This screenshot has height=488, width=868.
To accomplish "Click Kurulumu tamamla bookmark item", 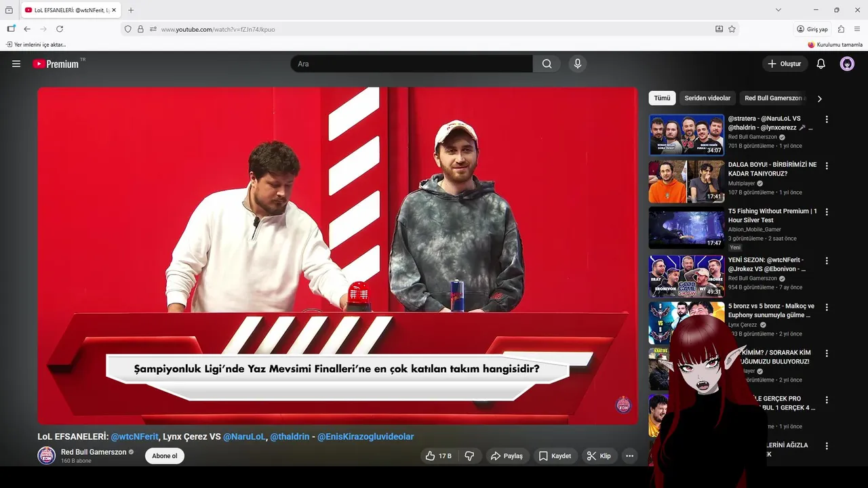I will pyautogui.click(x=835, y=45).
